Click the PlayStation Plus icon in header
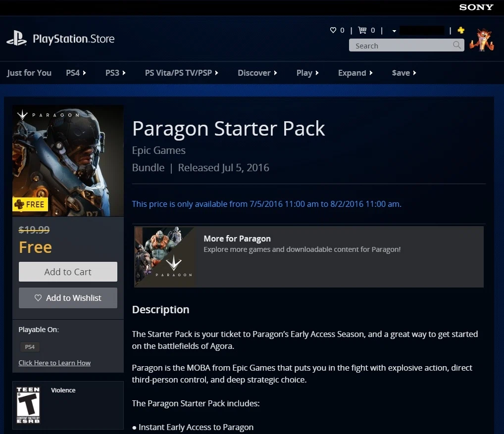 [461, 30]
